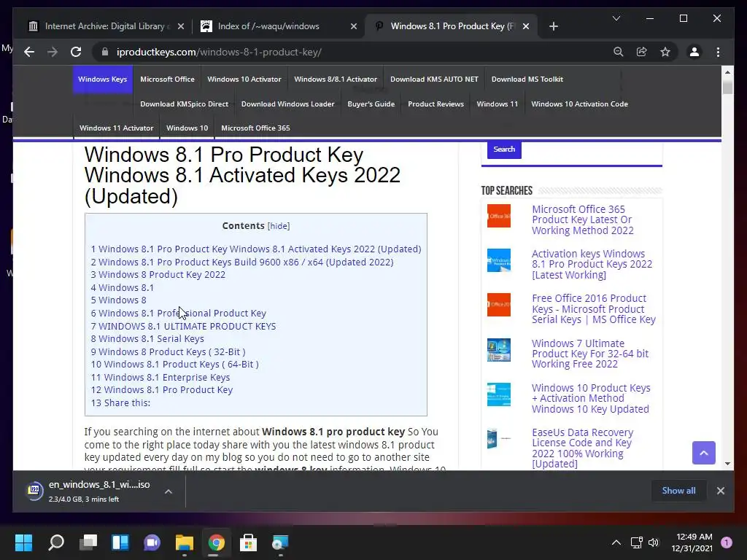This screenshot has height=560, width=747.
Task: Open Task View on taskbar
Action: tap(88, 542)
